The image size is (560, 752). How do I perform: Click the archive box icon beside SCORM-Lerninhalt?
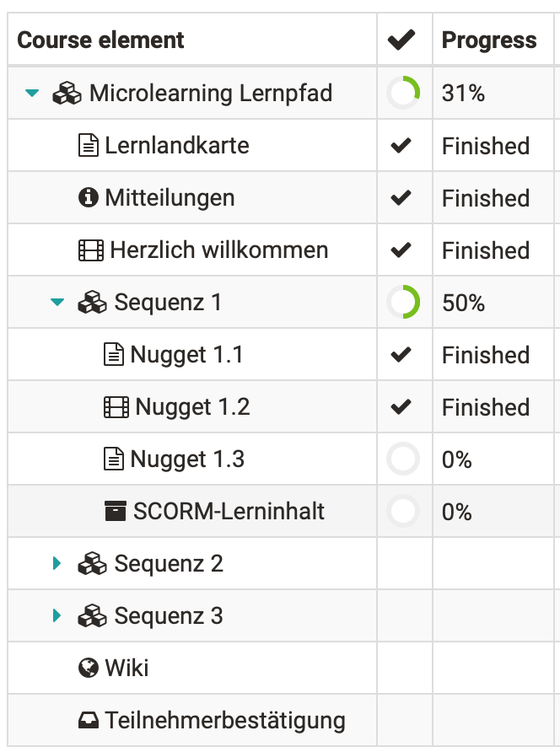(116, 511)
